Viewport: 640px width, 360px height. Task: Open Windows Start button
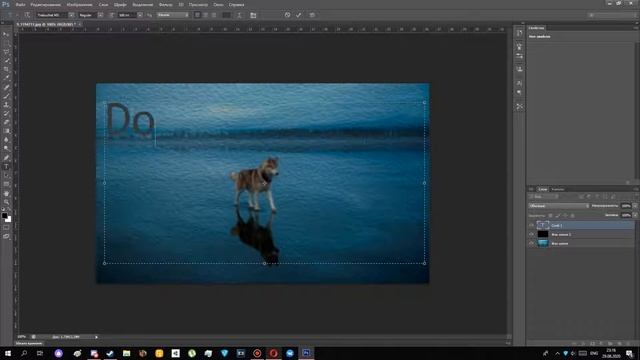pos(8,353)
